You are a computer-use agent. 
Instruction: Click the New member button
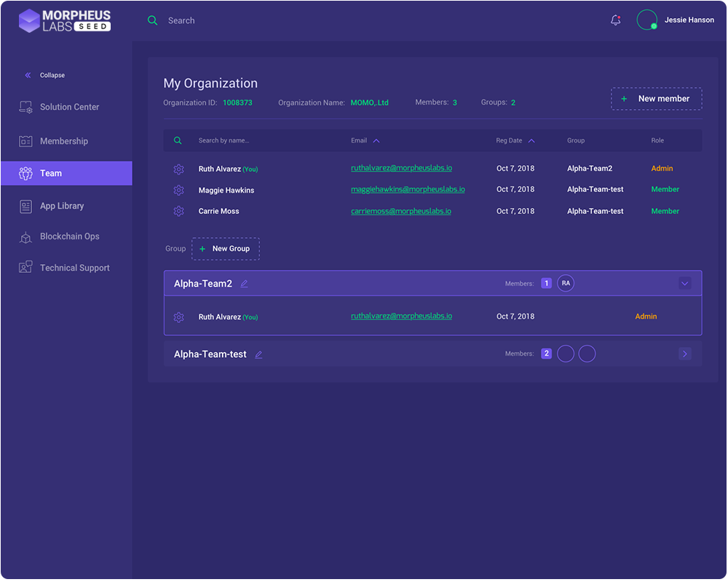coord(657,99)
